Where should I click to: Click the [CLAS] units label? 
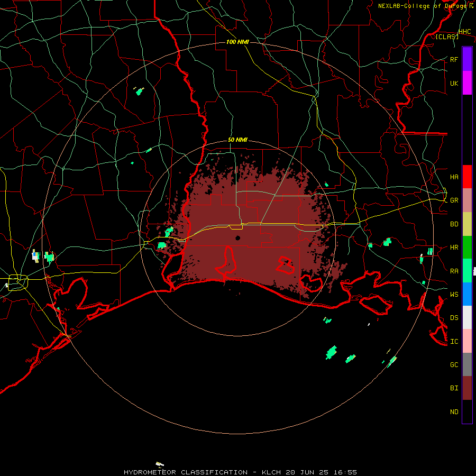click(x=447, y=36)
